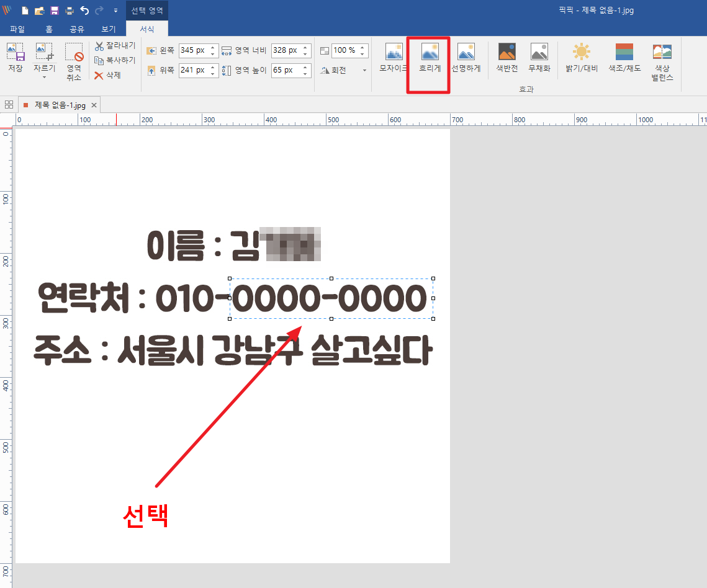Click the selection's bottom-right corner handle
The height and width of the screenshot is (588, 707).
[x=433, y=319]
